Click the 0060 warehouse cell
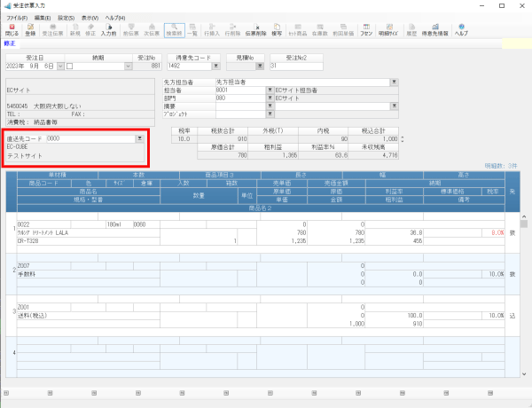532x408 pixels. coord(146,224)
